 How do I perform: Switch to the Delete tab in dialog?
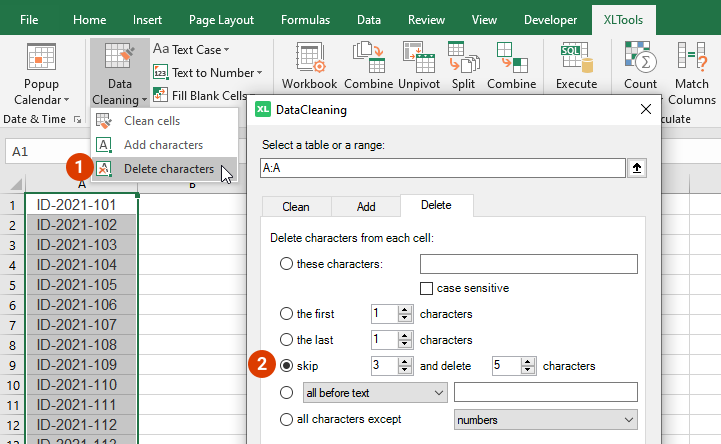pyautogui.click(x=436, y=205)
